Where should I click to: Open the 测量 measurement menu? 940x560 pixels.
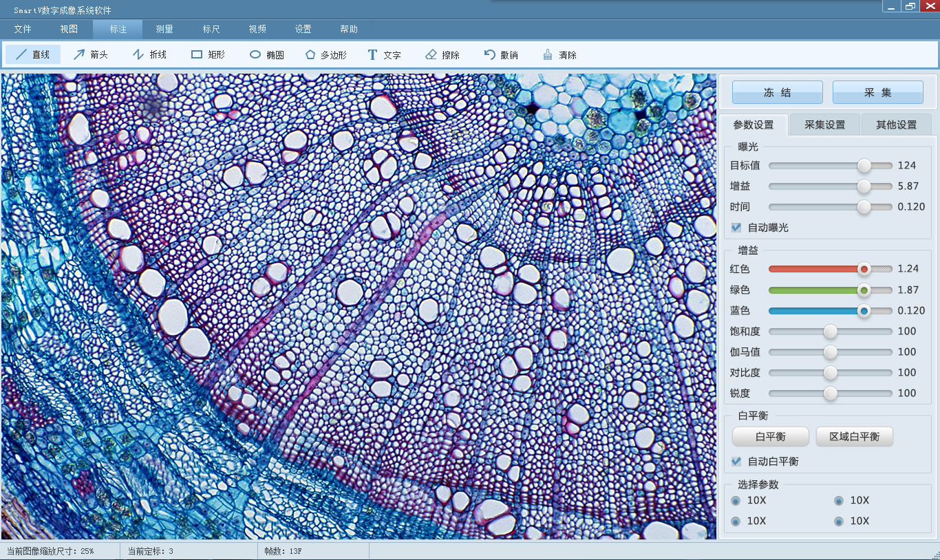pyautogui.click(x=164, y=29)
